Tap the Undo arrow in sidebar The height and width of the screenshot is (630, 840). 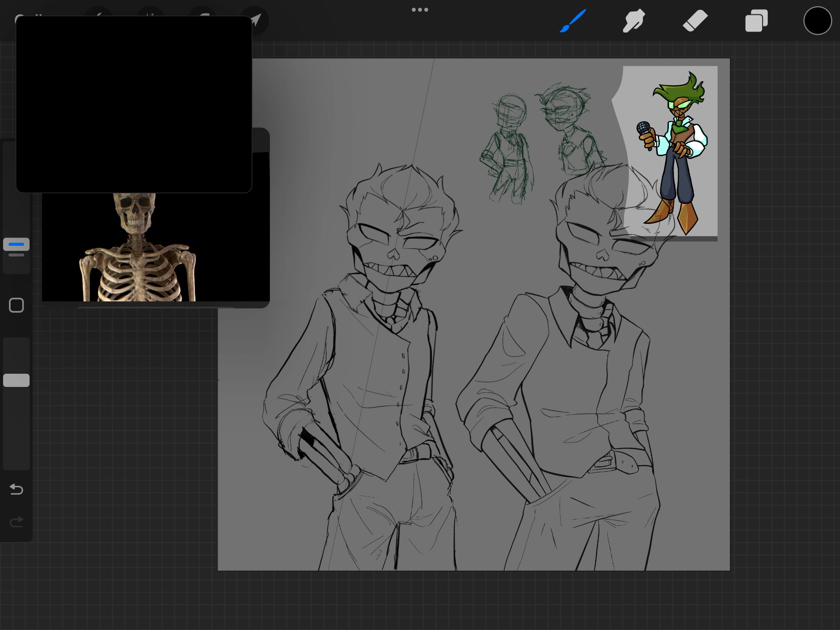click(16, 489)
